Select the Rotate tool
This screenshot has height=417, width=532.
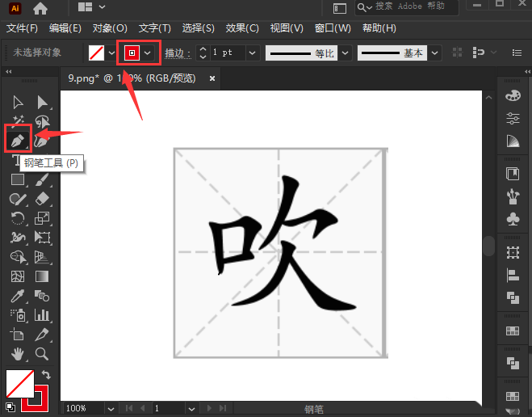click(x=18, y=218)
